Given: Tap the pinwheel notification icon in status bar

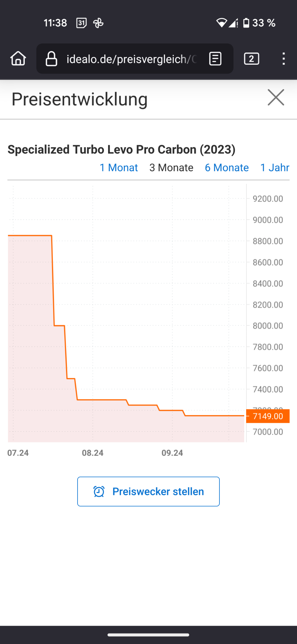Looking at the screenshot, I should (98, 23).
